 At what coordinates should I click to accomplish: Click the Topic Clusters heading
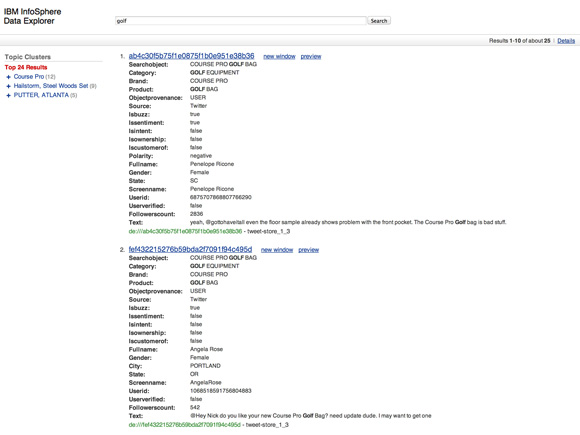(x=28, y=57)
